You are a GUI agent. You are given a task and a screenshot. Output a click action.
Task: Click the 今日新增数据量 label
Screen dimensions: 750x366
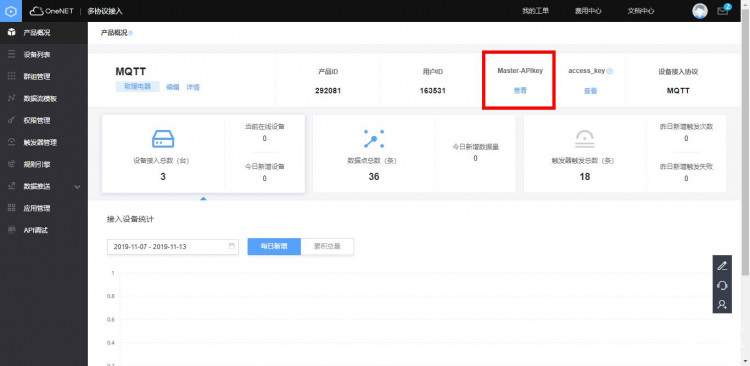475,147
